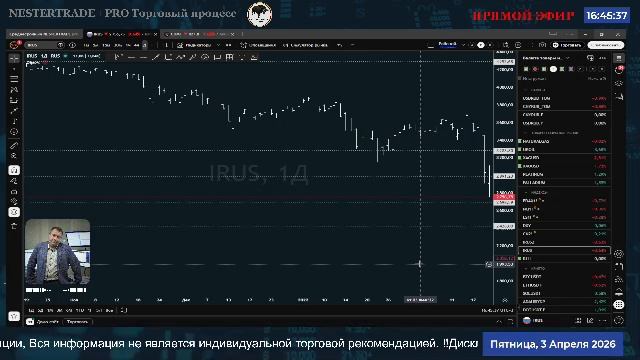This screenshot has width=640, height=360.
Task: Select the horizontal line favorite drawing tool
Action: [x=131, y=58]
